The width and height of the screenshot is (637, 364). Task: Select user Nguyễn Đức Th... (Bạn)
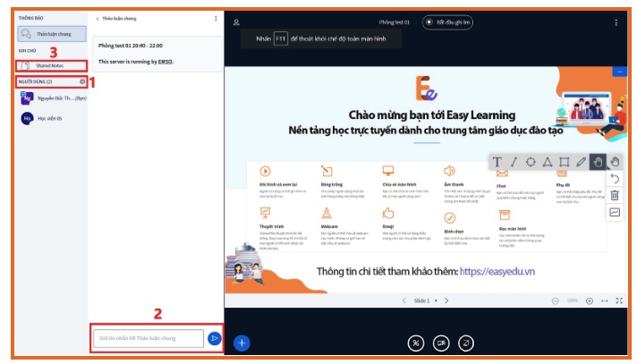[x=53, y=98]
